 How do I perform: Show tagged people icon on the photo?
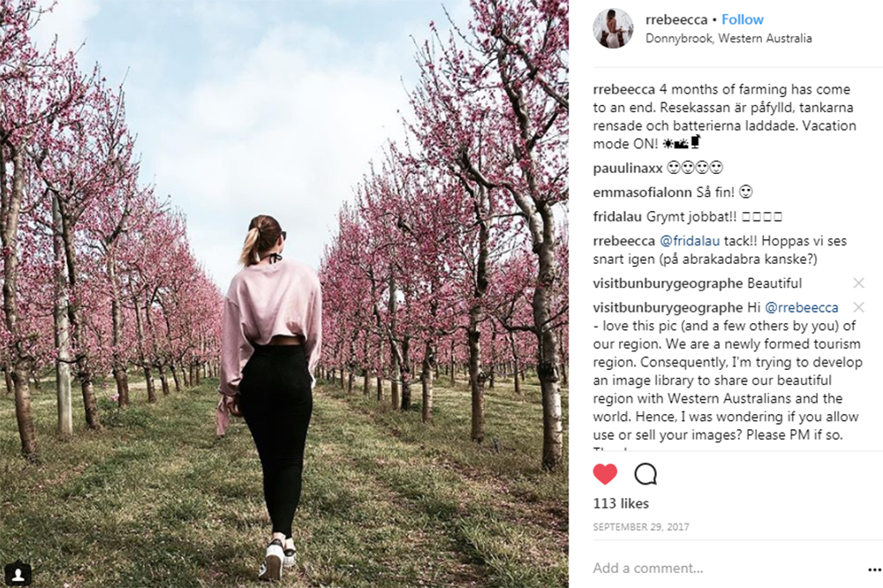point(18,574)
